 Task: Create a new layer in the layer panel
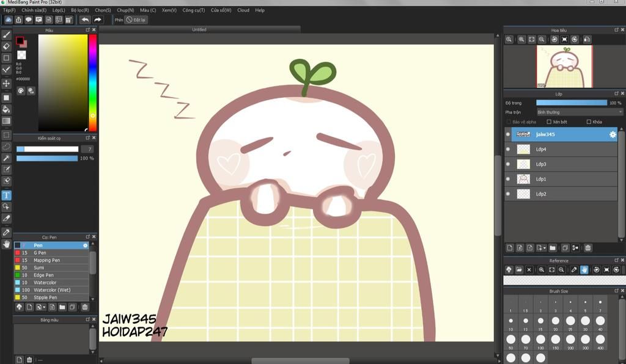[510, 248]
